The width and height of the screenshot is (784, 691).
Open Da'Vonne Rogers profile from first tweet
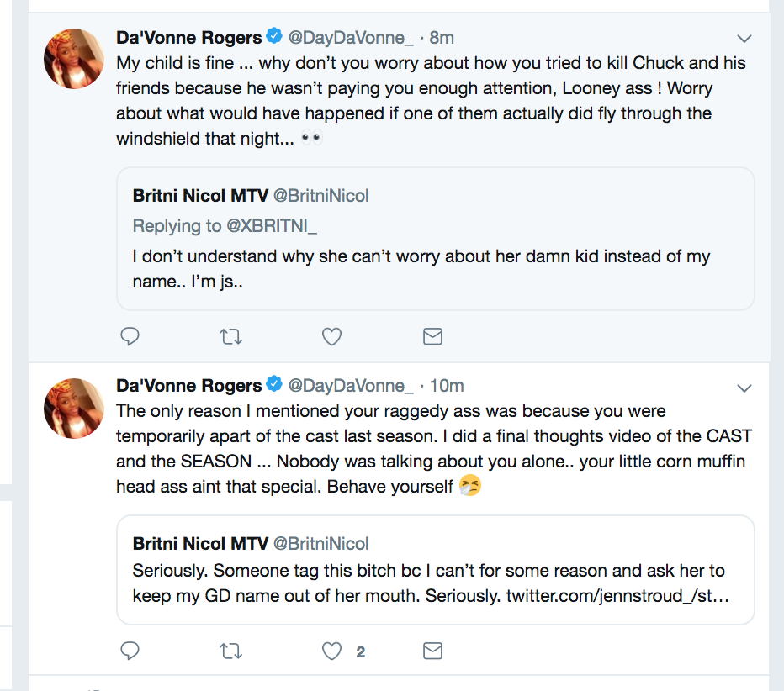189,38
